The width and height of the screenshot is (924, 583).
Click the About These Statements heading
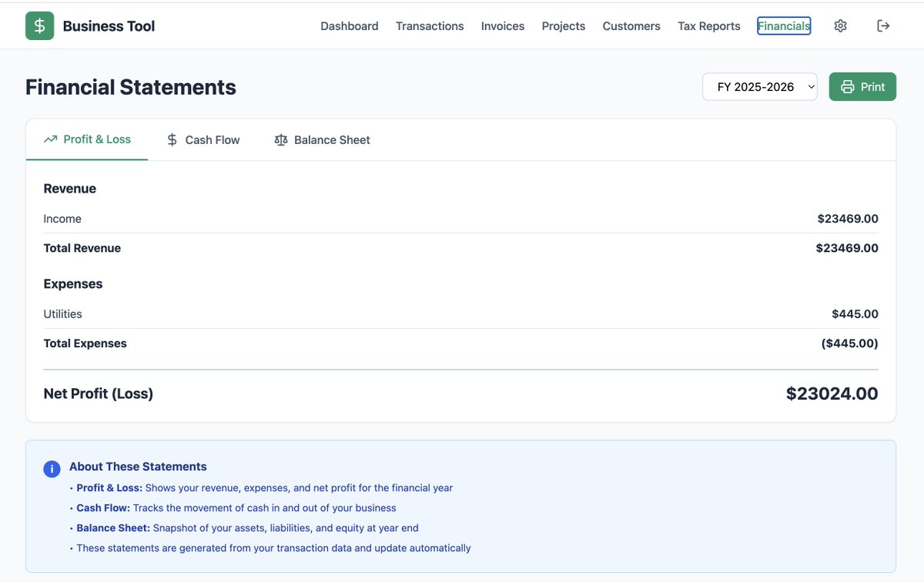point(138,467)
